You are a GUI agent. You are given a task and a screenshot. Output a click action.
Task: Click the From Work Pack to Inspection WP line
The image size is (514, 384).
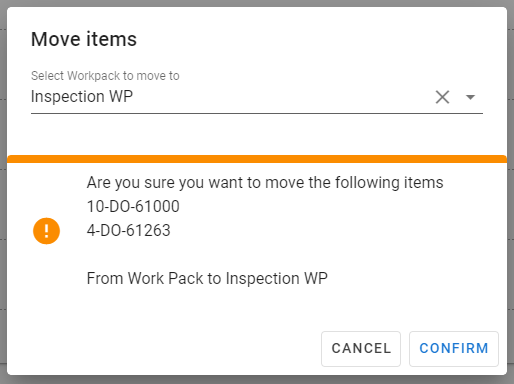pyautogui.click(x=207, y=278)
